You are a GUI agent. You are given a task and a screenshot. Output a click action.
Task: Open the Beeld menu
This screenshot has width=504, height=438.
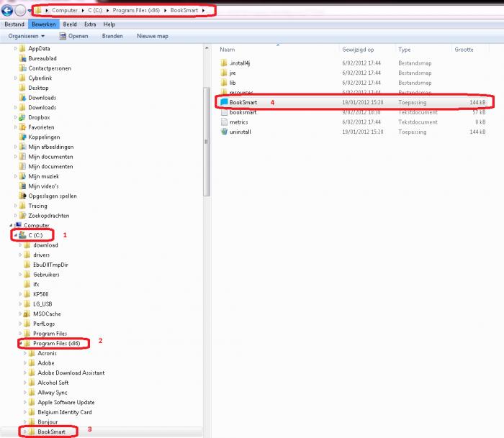[x=70, y=24]
